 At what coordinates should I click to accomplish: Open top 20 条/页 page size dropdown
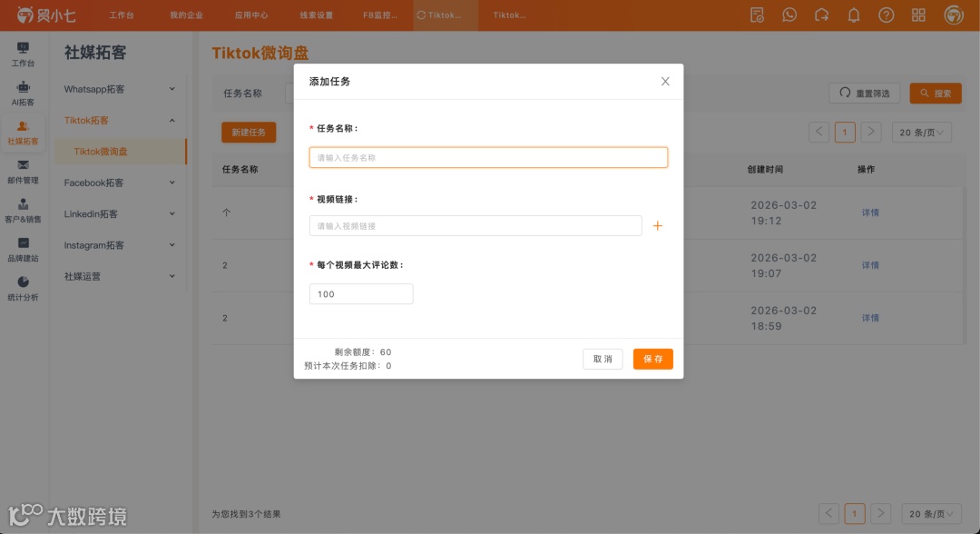pos(921,132)
